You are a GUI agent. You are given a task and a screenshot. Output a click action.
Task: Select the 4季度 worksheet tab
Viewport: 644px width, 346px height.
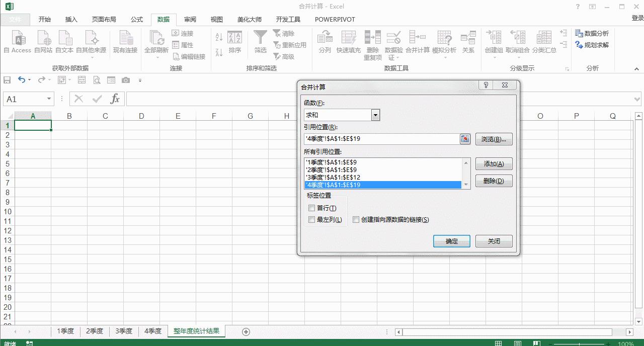click(152, 331)
